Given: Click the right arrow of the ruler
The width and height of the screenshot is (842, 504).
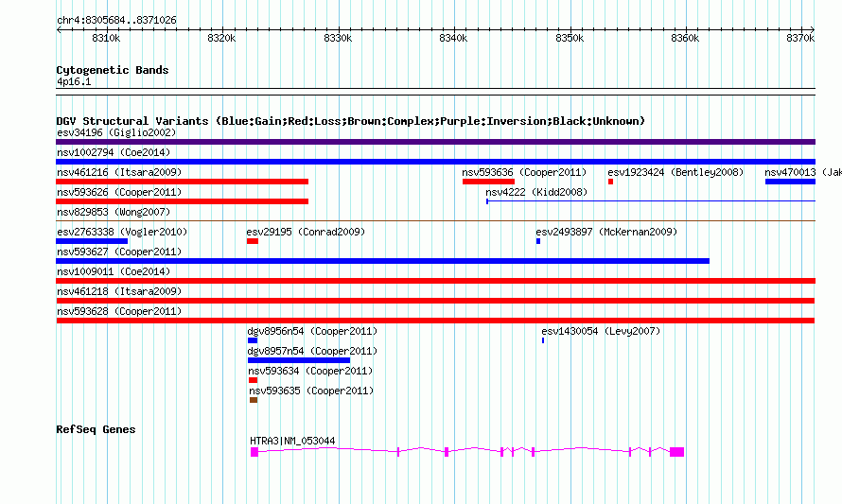Looking at the screenshot, I should pos(813,29).
